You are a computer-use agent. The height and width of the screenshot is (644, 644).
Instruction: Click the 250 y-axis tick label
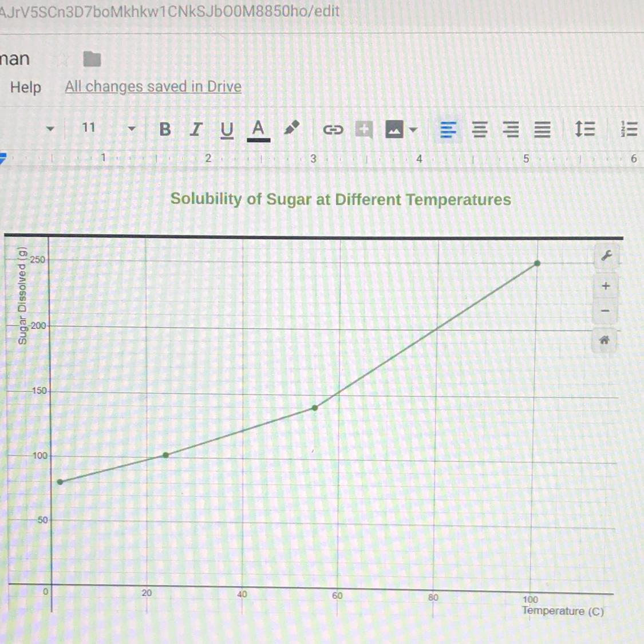(x=37, y=259)
